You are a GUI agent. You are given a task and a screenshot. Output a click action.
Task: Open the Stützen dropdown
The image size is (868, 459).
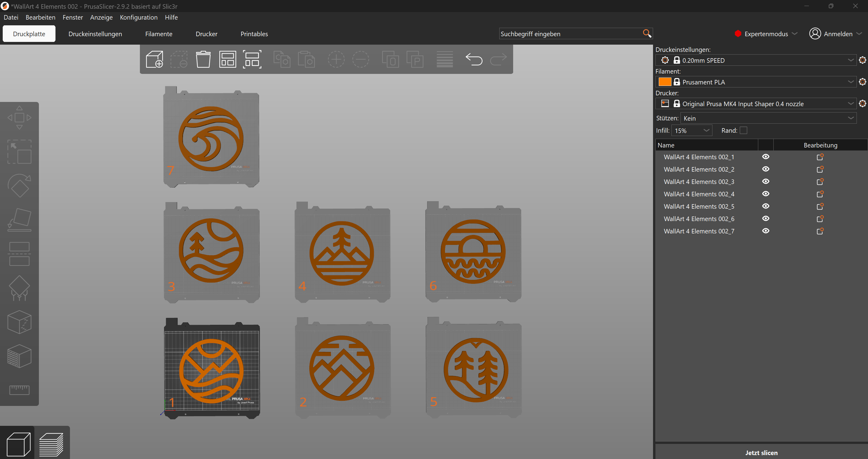click(768, 118)
